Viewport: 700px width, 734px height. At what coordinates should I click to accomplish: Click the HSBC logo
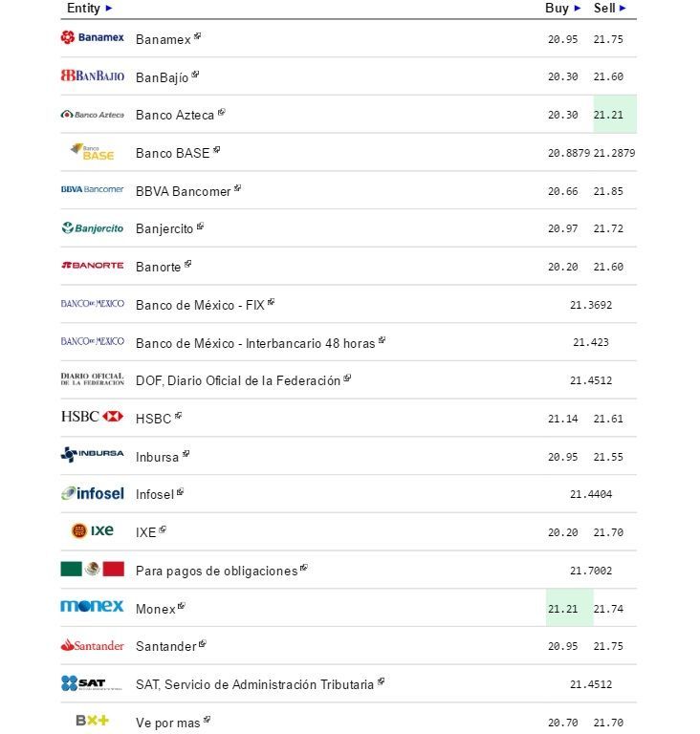point(92,417)
